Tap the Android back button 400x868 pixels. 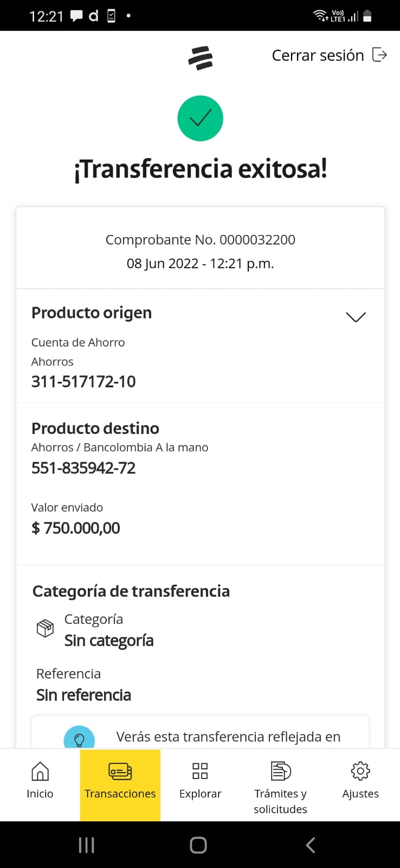(311, 845)
